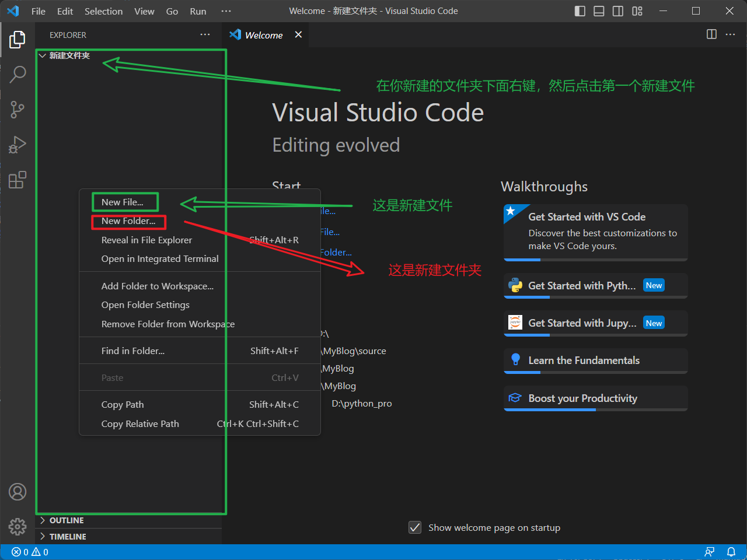This screenshot has height=560, width=747.
Task: Toggle Primary Side Bar layout icon
Action: (580, 11)
